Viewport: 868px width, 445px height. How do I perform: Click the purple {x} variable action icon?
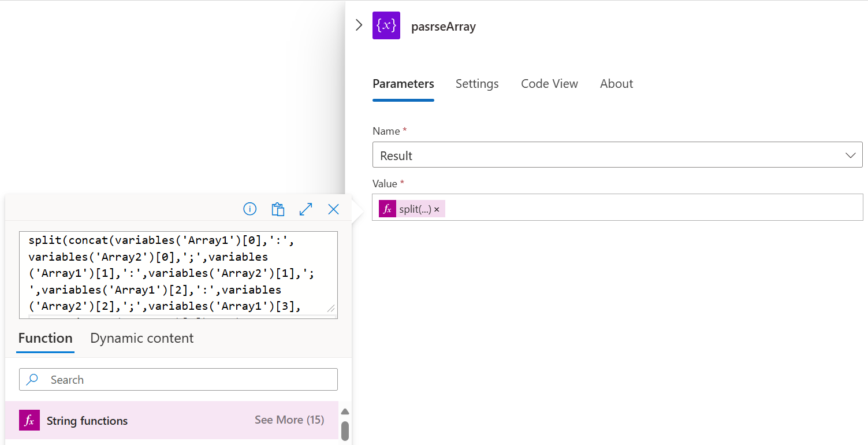[386, 25]
